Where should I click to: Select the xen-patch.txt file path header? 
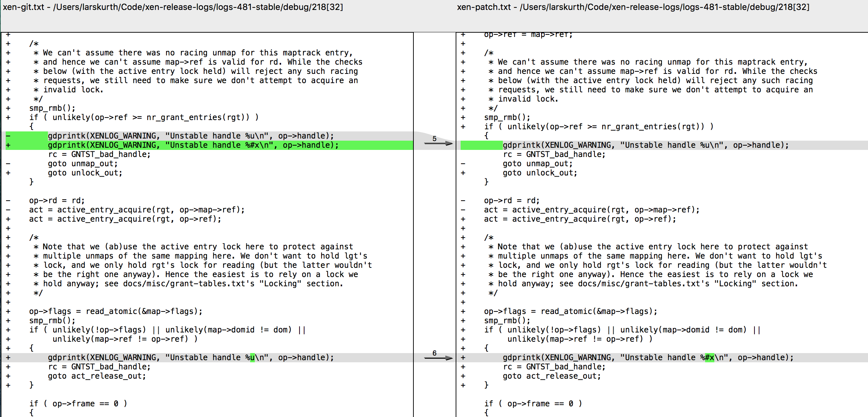pos(633,7)
